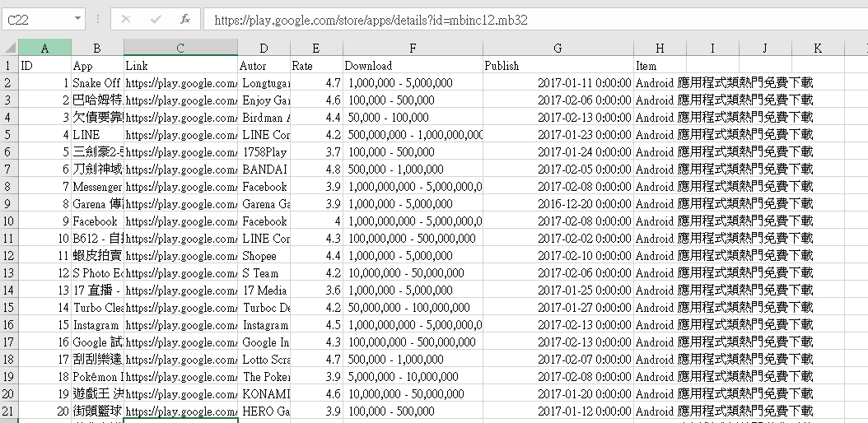Select column K header
Viewport: 868px width, 423px height.
(818, 48)
